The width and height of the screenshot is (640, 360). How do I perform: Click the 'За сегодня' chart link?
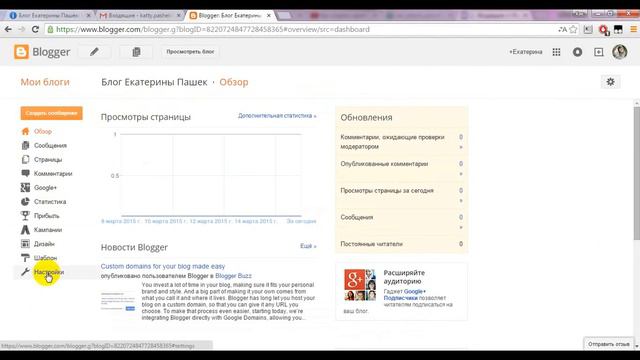[301, 221]
